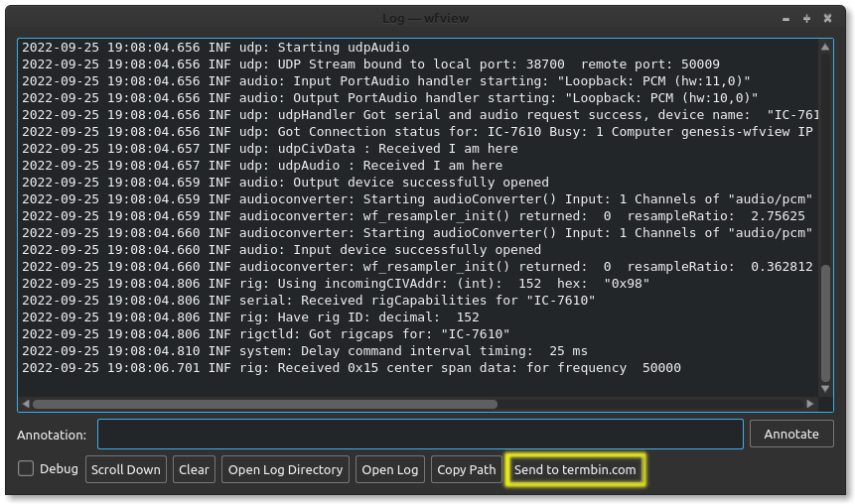
Task: Click 'Using incomingCIVAddr' log line
Action: click(336, 284)
